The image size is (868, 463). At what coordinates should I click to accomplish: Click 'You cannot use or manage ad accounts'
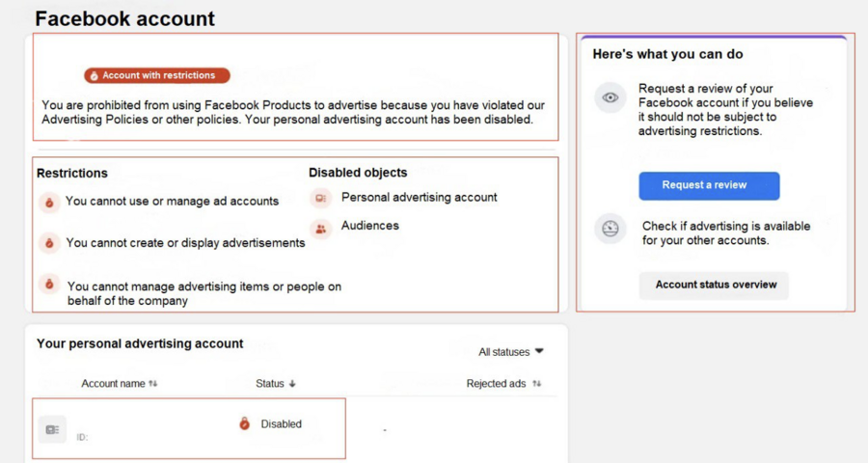pyautogui.click(x=173, y=201)
